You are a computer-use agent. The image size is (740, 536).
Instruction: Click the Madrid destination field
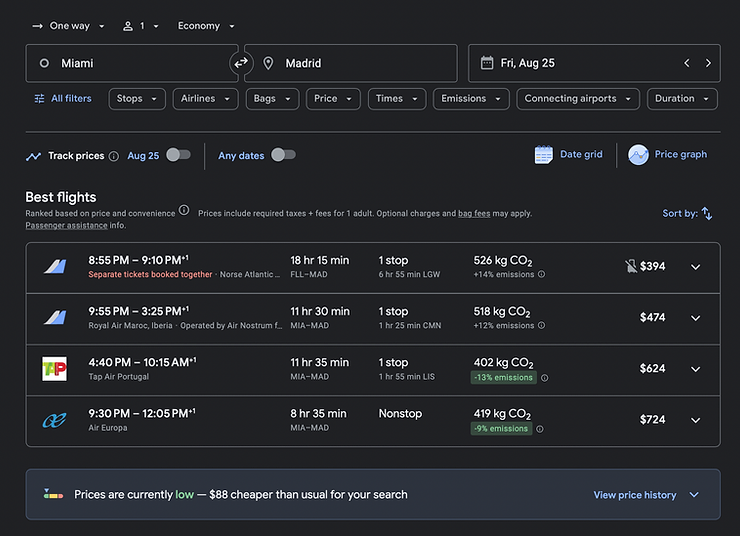(351, 63)
